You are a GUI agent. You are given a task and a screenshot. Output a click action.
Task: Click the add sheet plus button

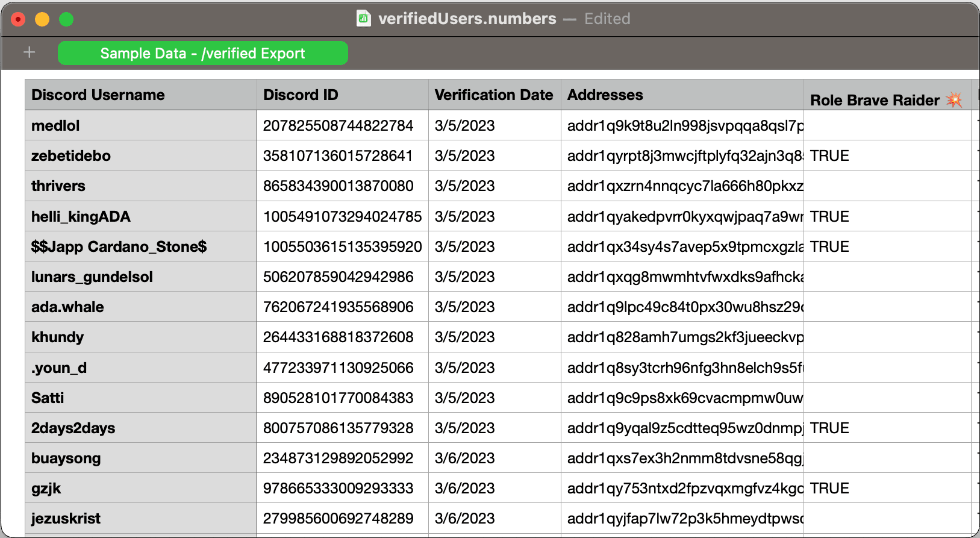29,52
